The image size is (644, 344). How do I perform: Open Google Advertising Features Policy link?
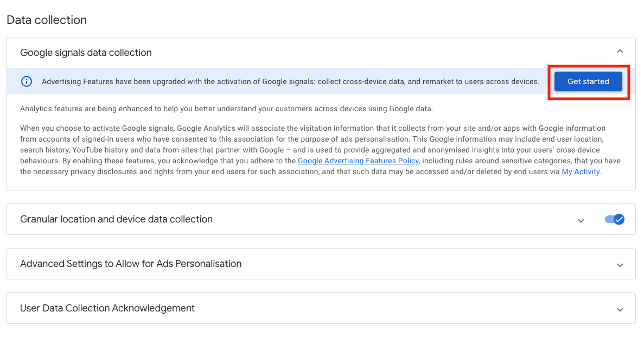click(x=358, y=161)
